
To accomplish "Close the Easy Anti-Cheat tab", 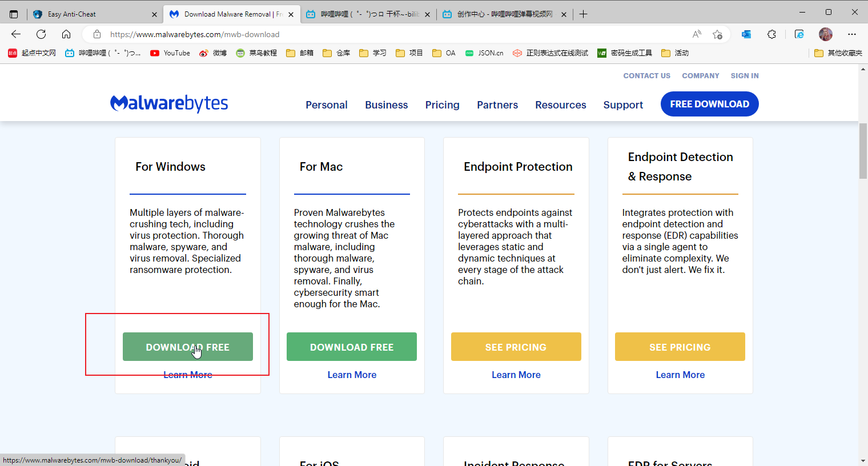I will pos(154,14).
